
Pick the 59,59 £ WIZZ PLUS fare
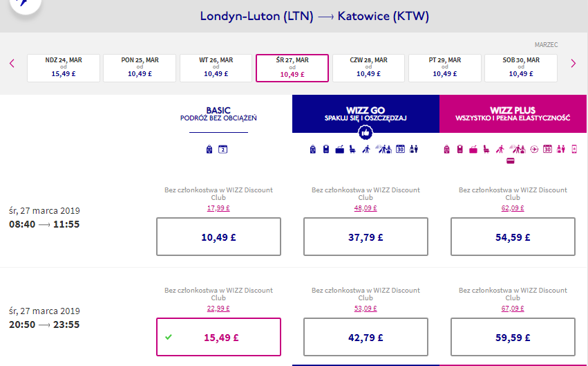pos(513,337)
